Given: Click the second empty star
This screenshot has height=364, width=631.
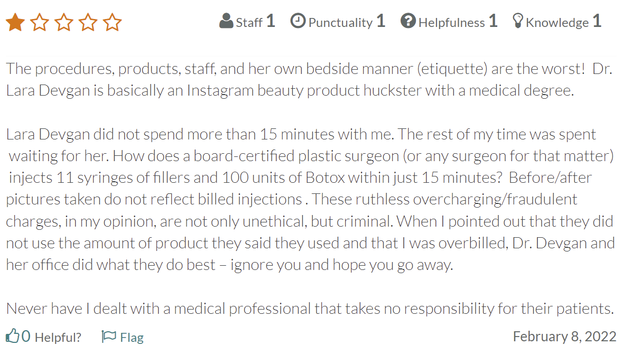Looking at the screenshot, I should click(x=39, y=22).
